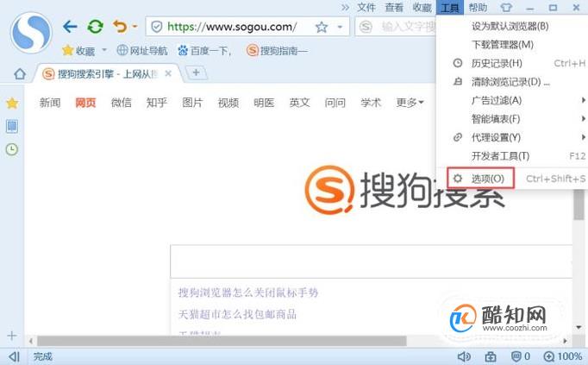Open undo arrow's dropdown caret
Image resolution: width=588 pixels, height=365 pixels.
(x=134, y=26)
